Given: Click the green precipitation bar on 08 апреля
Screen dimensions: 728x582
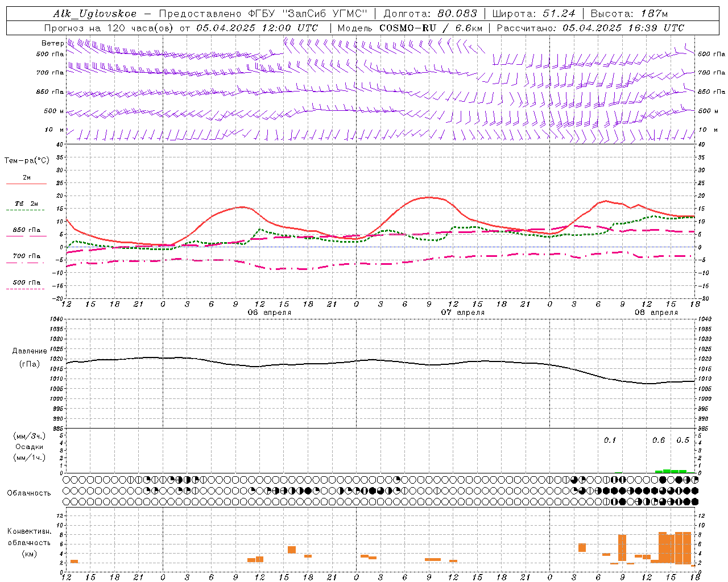Looking at the screenshot, I should (671, 471).
